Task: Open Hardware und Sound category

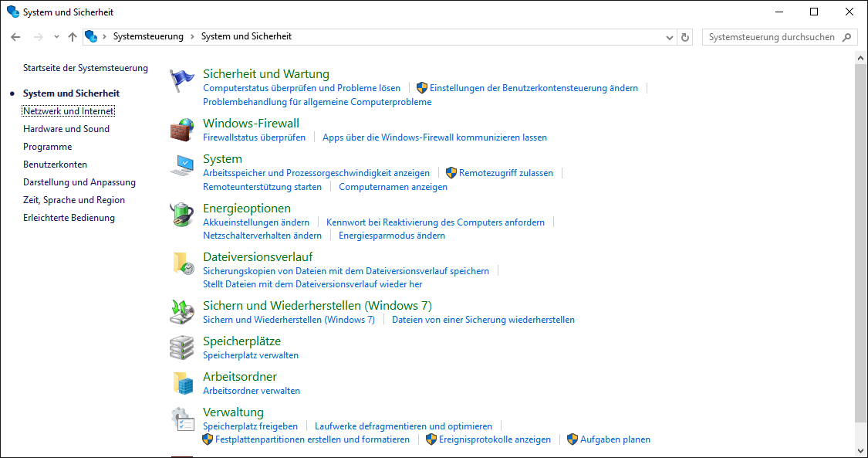Action: pyautogui.click(x=66, y=129)
